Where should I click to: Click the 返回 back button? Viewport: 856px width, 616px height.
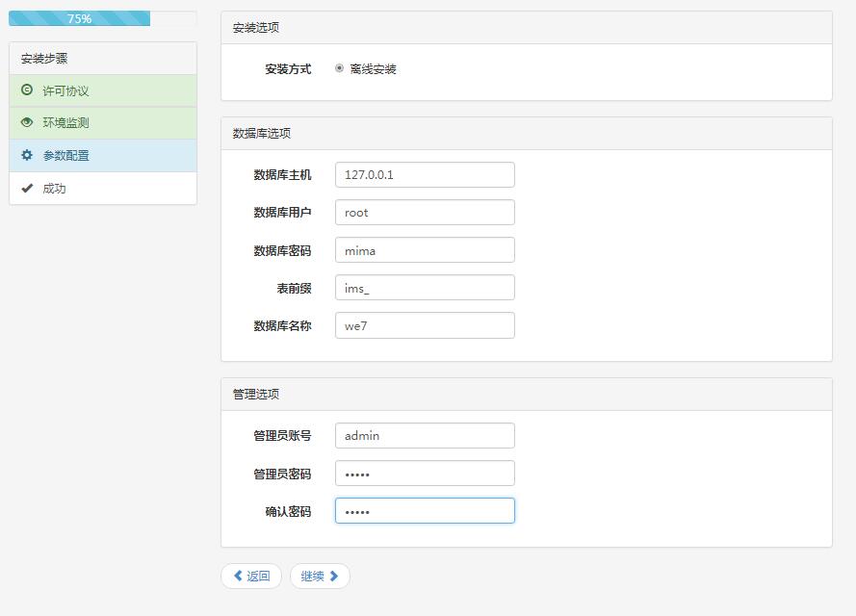(x=251, y=576)
